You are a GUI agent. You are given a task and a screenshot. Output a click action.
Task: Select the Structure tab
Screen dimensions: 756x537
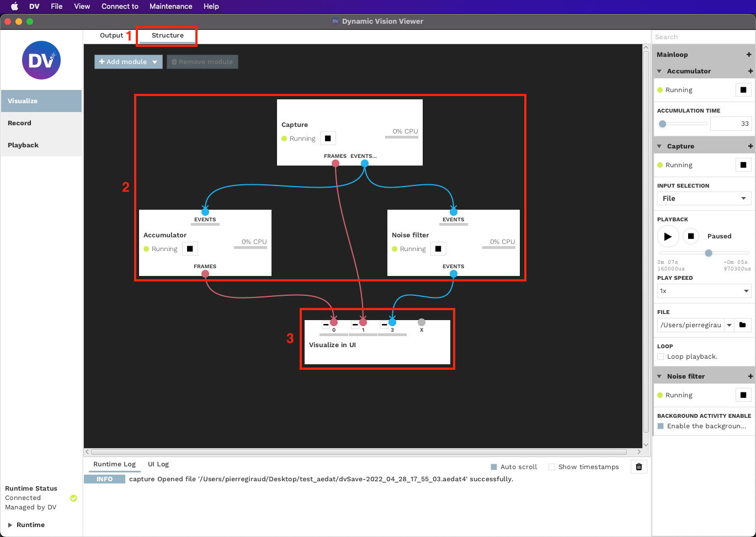pyautogui.click(x=168, y=35)
